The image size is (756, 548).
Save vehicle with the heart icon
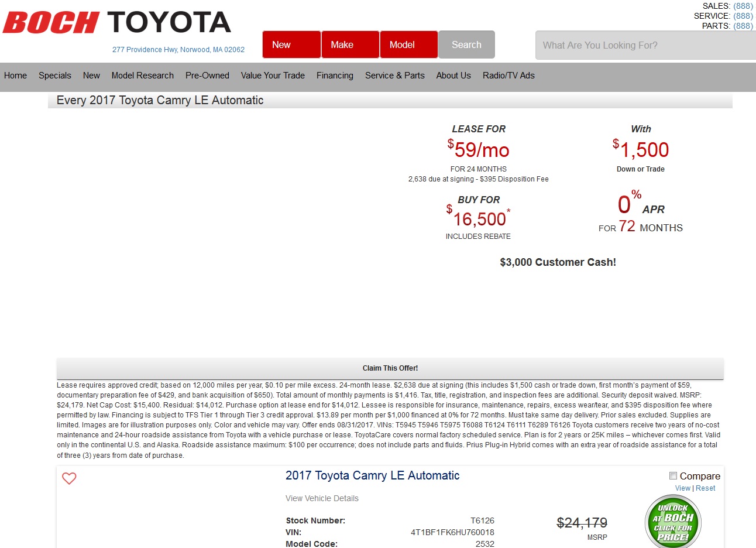click(69, 478)
